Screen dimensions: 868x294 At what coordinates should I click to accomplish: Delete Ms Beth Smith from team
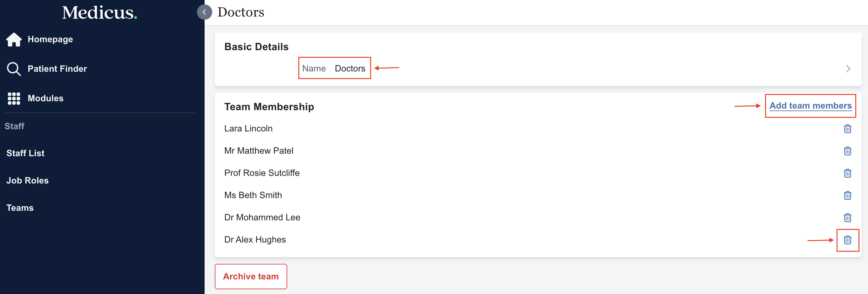pos(847,195)
